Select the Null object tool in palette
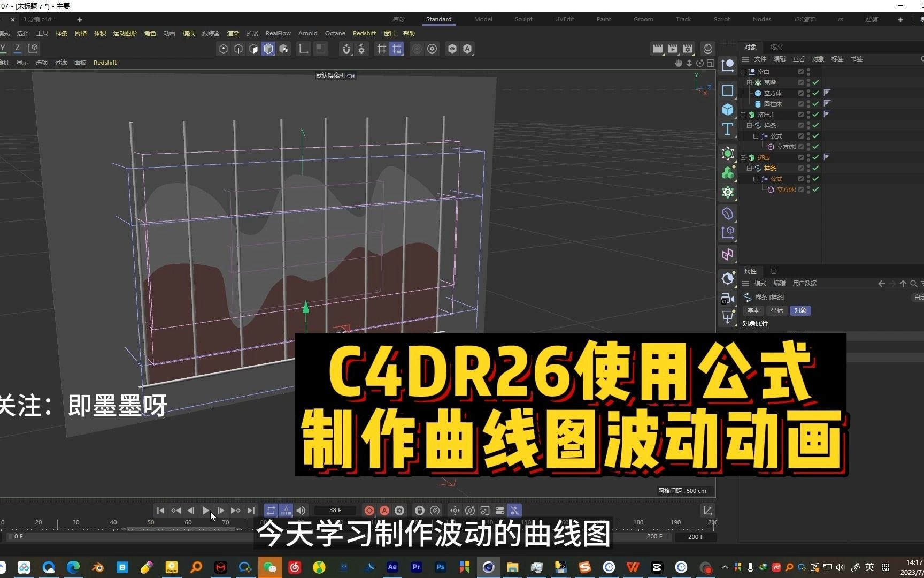Image resolution: width=924 pixels, height=578 pixels. point(728,66)
